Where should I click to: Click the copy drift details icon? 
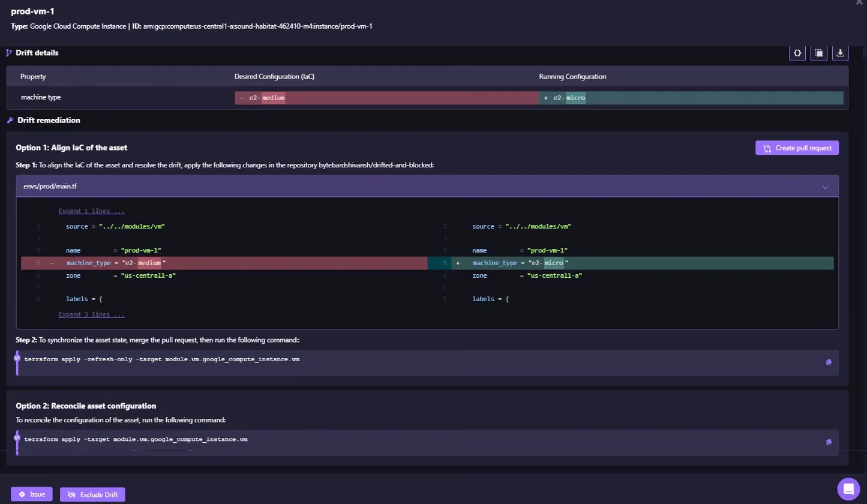tap(819, 53)
